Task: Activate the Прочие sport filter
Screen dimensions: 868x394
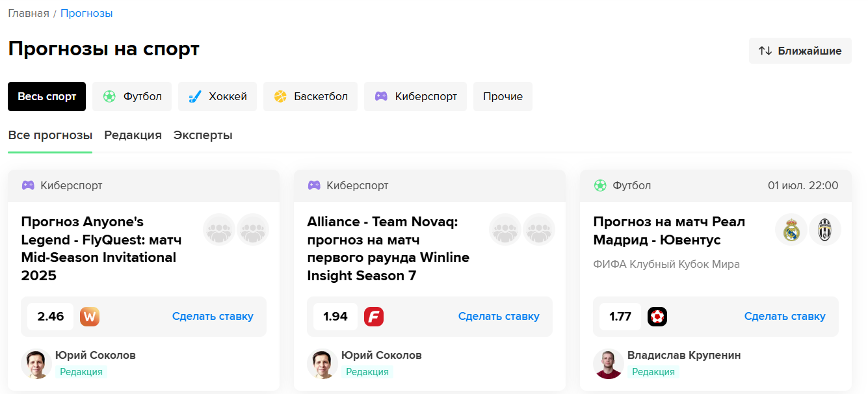Action: [x=503, y=96]
